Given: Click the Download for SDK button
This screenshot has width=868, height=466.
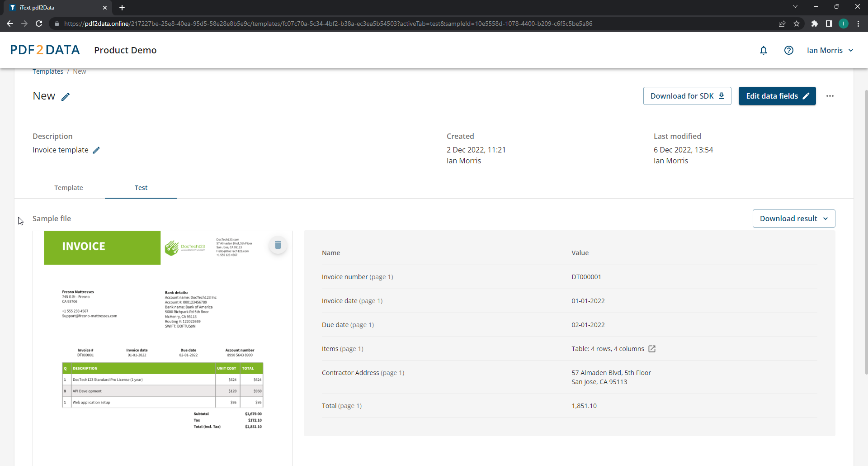Looking at the screenshot, I should [x=687, y=96].
